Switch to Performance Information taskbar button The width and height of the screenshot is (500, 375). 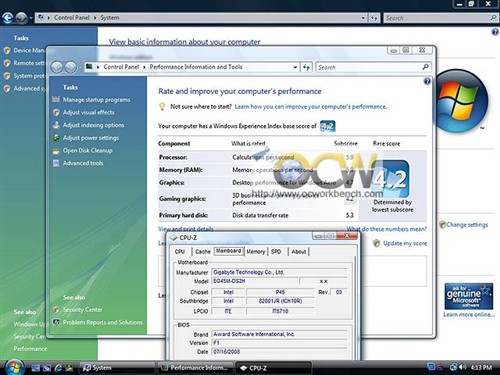[196, 368]
